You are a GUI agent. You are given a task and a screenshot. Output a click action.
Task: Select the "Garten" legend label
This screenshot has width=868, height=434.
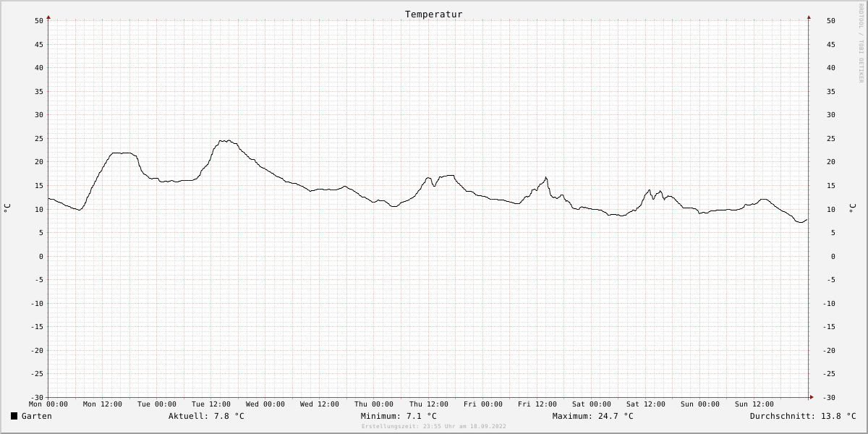tap(37, 416)
